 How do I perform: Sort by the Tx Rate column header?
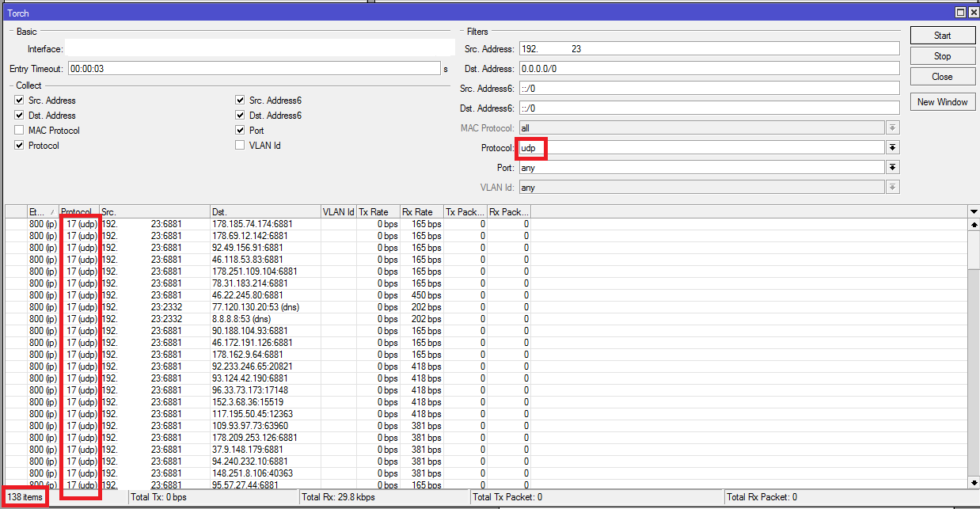tap(378, 212)
